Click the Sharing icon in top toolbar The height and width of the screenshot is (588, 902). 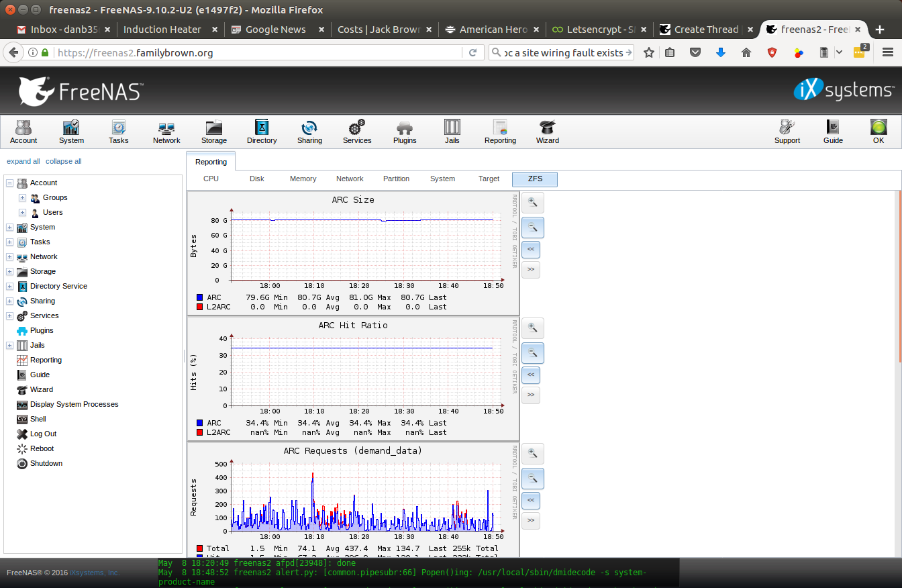pos(309,132)
